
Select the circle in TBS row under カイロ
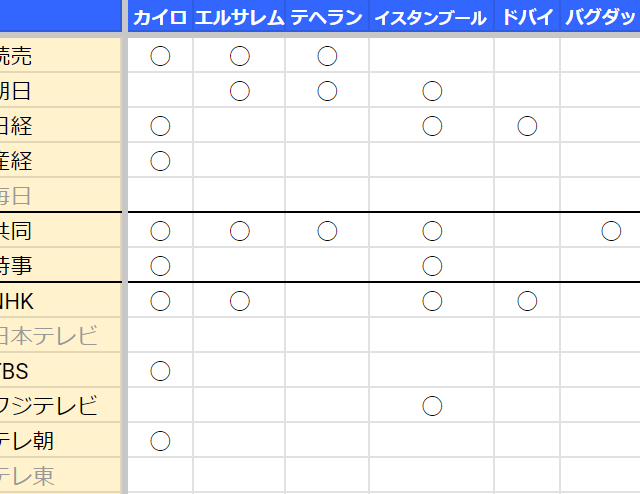(x=160, y=371)
